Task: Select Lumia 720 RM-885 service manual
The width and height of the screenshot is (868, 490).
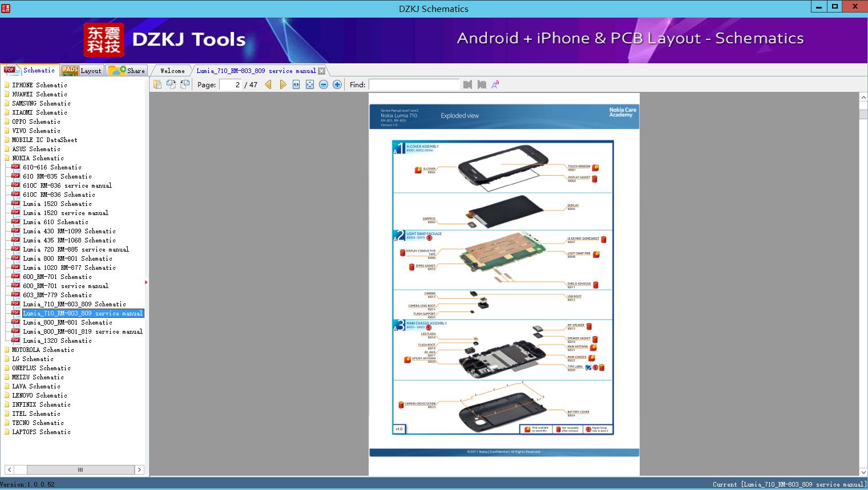Action: [76, 249]
